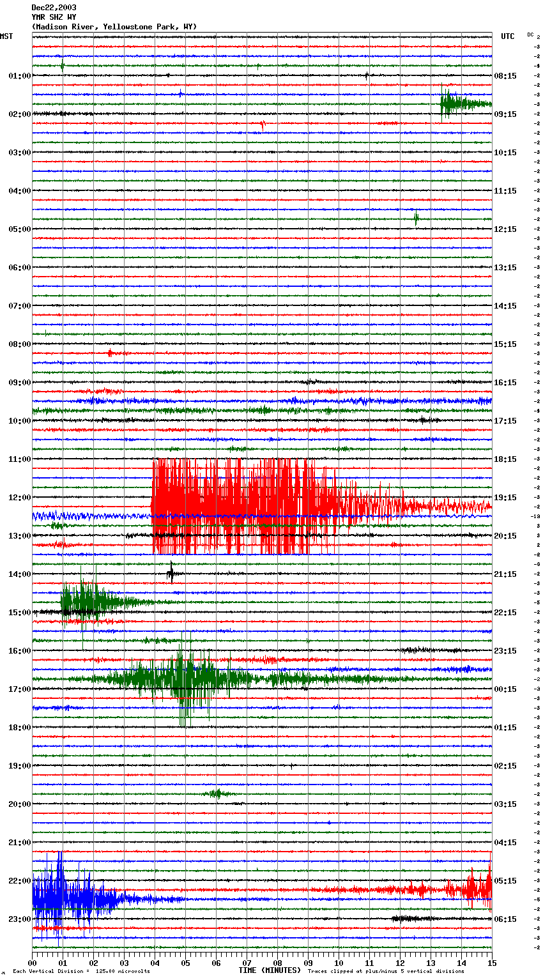Select the 23:00 MST row label
543x980 pixels.
click(x=20, y=919)
